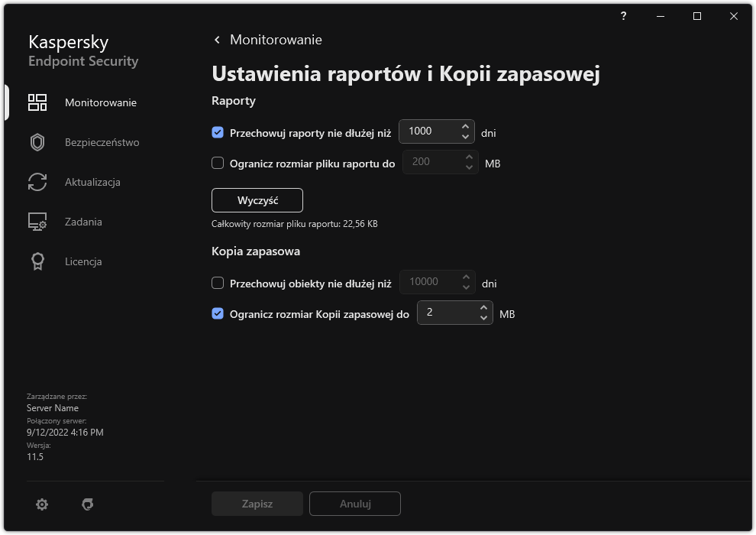The image size is (756, 535).
Task: Select Licencja in the sidebar
Action: 84,261
